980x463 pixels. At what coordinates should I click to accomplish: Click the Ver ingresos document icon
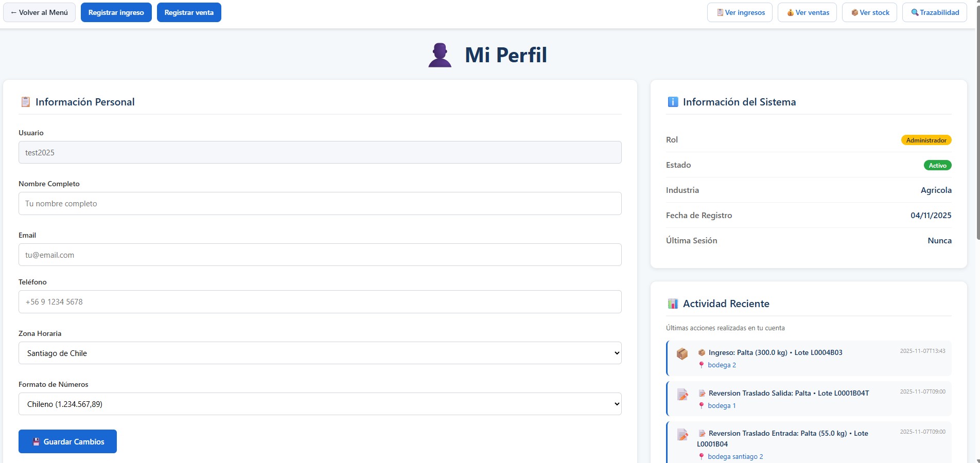click(x=720, y=12)
